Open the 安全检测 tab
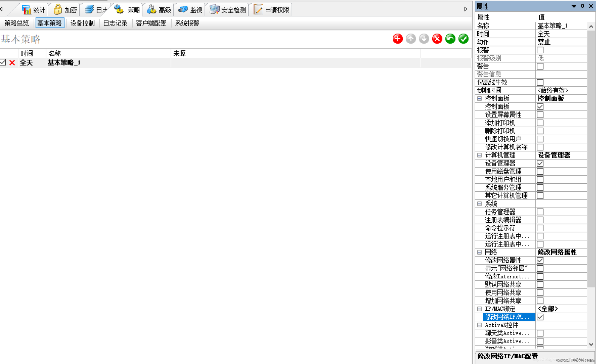This screenshot has height=364, width=596. [227, 10]
